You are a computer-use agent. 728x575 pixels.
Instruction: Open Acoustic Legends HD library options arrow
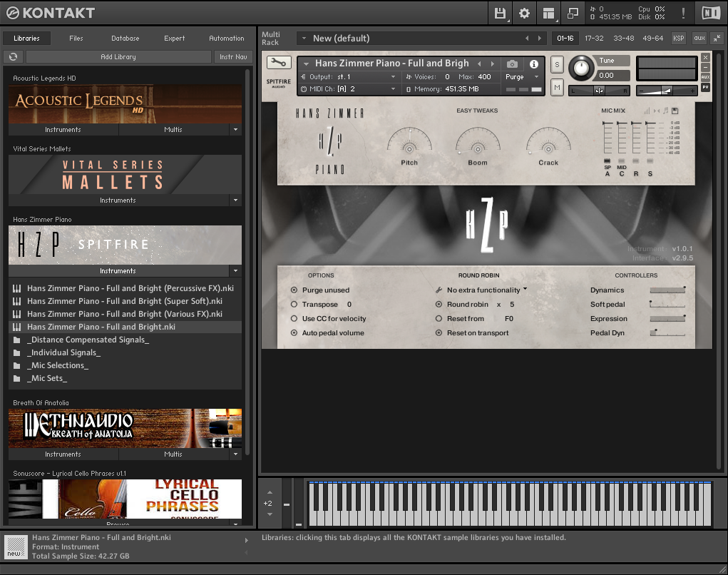click(235, 130)
